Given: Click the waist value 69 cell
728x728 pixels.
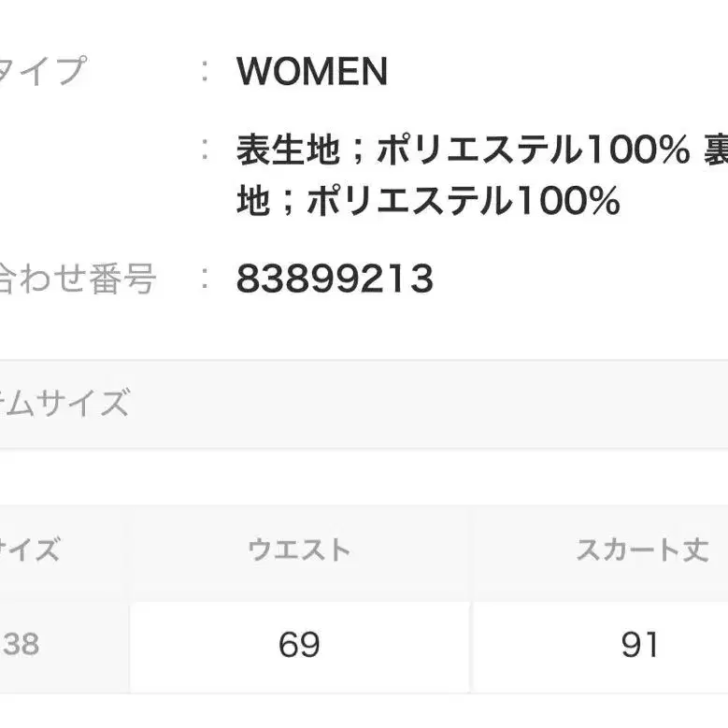Looking at the screenshot, I should [x=299, y=644].
